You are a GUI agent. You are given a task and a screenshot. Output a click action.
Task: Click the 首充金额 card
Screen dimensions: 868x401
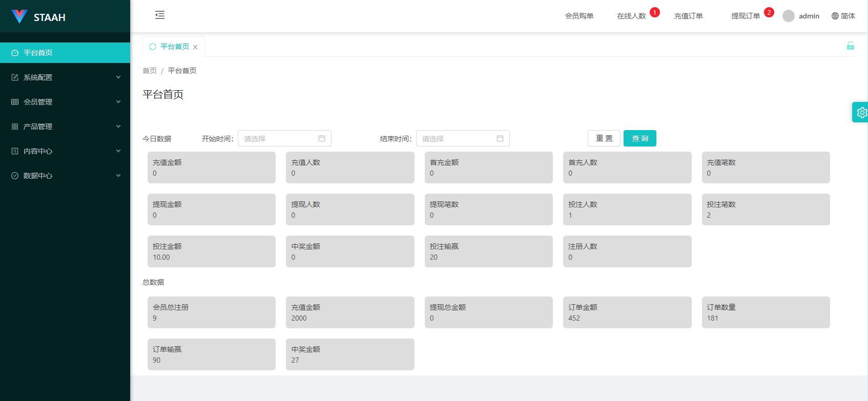click(x=489, y=167)
